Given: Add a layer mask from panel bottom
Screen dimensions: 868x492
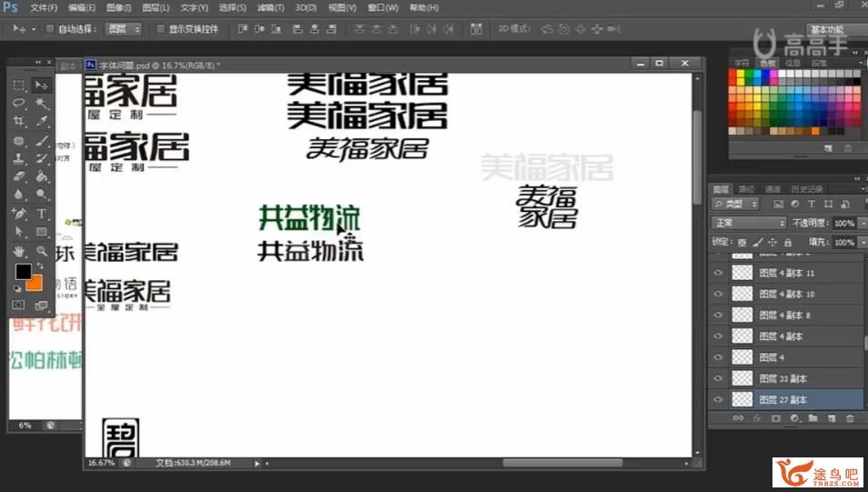Looking at the screenshot, I should pos(775,418).
